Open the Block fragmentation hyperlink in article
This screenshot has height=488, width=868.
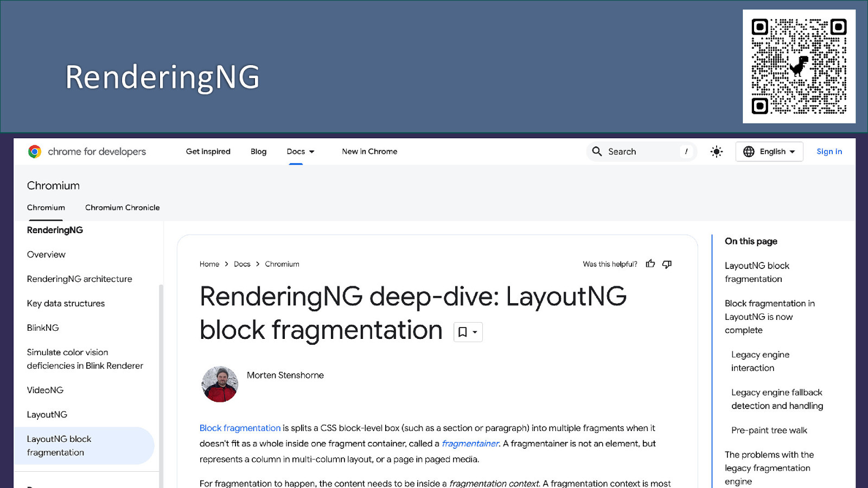click(240, 428)
